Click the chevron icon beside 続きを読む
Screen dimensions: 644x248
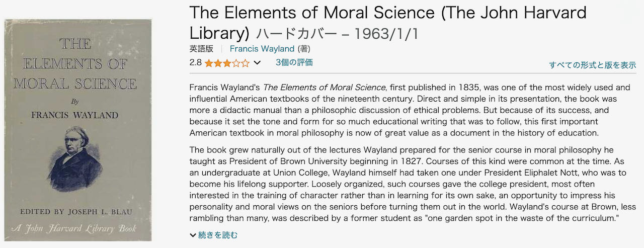(193, 235)
